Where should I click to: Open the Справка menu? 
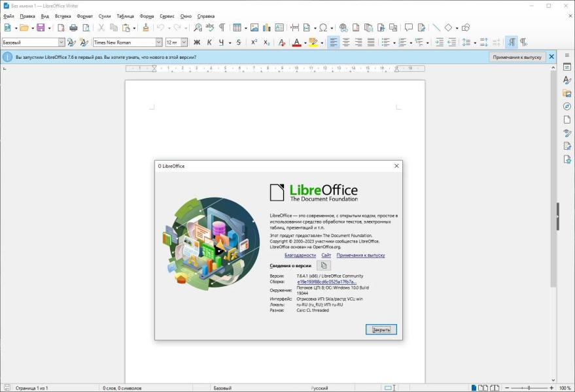pyautogui.click(x=205, y=16)
